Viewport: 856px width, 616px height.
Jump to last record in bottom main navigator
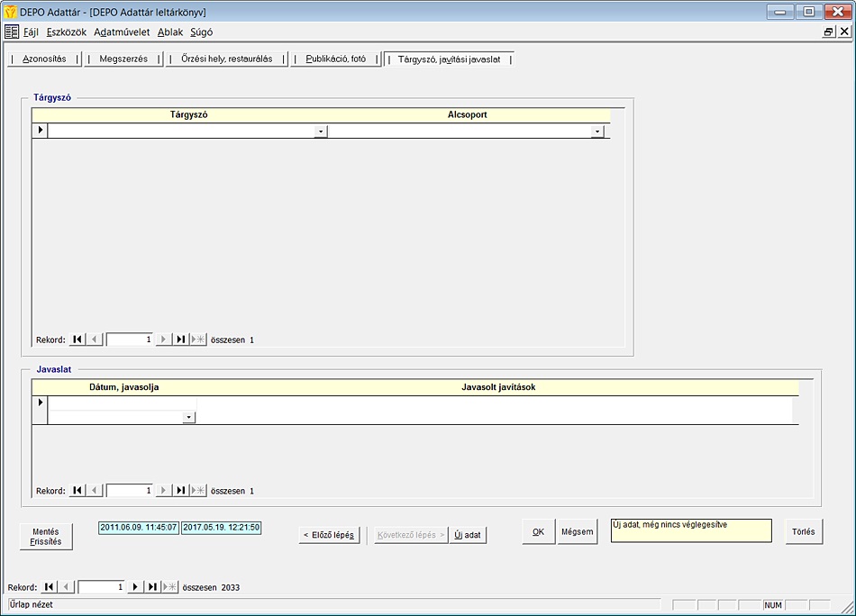click(153, 587)
